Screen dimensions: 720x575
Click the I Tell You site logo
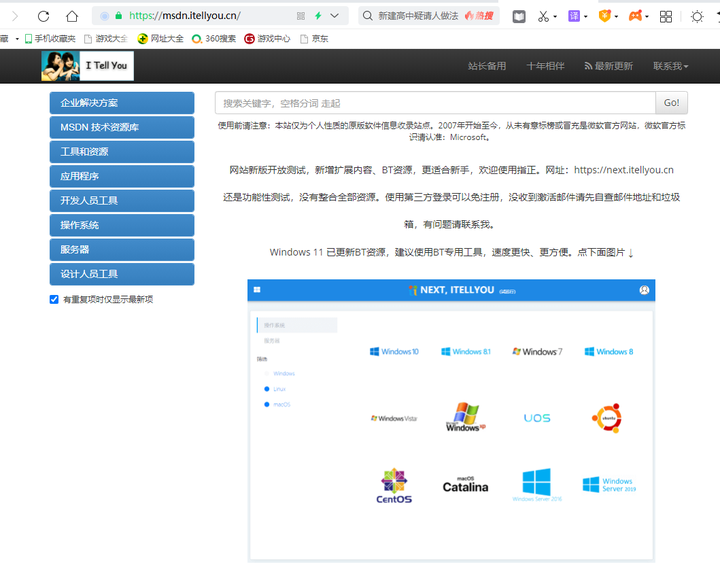click(88, 66)
